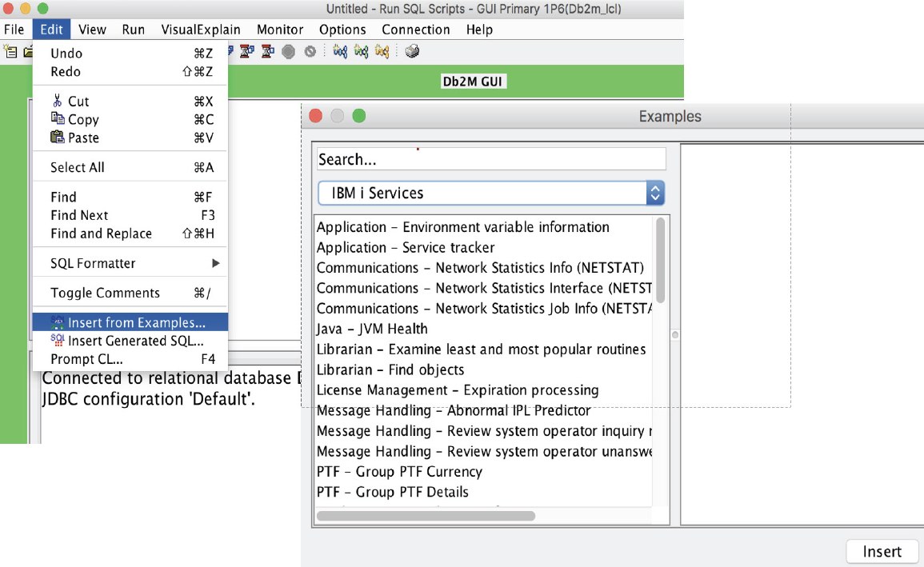Select 'Network Statistics Interface' example
Screen dimensions: 924x567
pyautogui.click(x=483, y=288)
